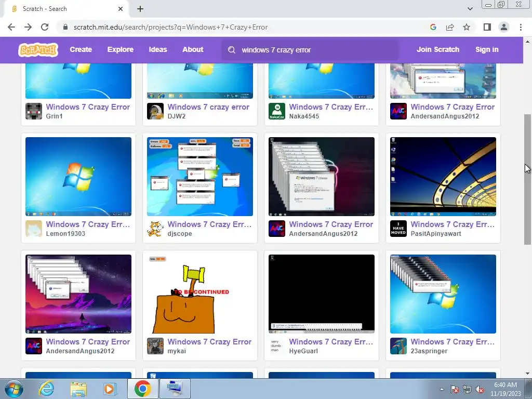Click the browser forward arrow
Image resolution: width=532 pixels, height=399 pixels.
[28, 27]
